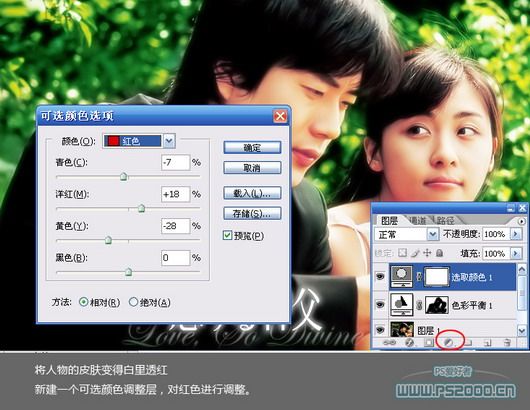Click the mask link icon on 选取颜色 1 layer

(419, 277)
